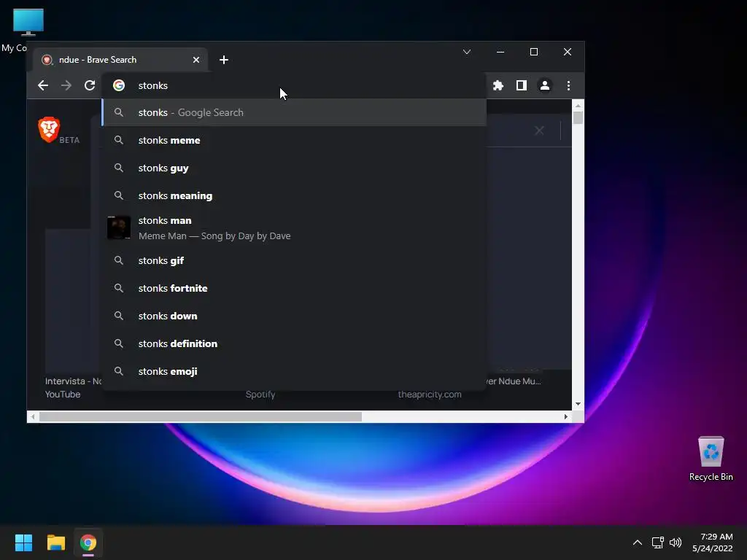Select the ndue - Brave Search tab

120,60
